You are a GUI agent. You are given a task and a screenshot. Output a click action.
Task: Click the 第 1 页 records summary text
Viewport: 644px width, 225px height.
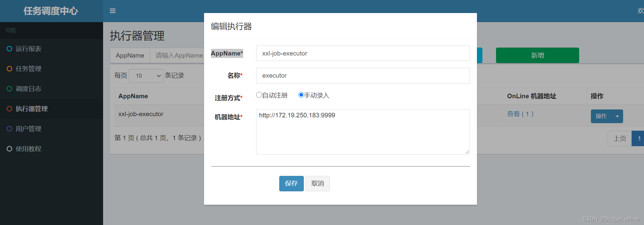[x=158, y=138]
